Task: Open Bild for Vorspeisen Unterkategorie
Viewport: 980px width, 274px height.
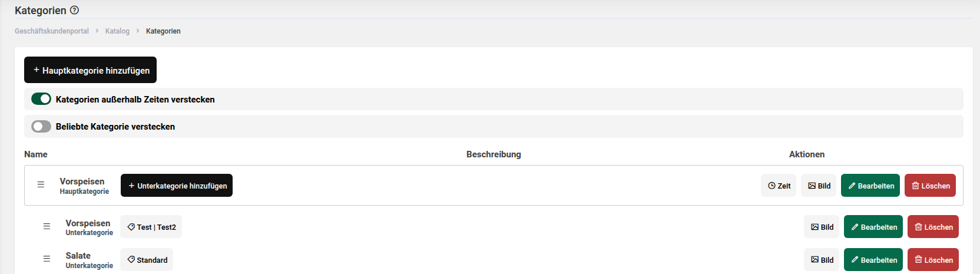Action: tap(822, 227)
